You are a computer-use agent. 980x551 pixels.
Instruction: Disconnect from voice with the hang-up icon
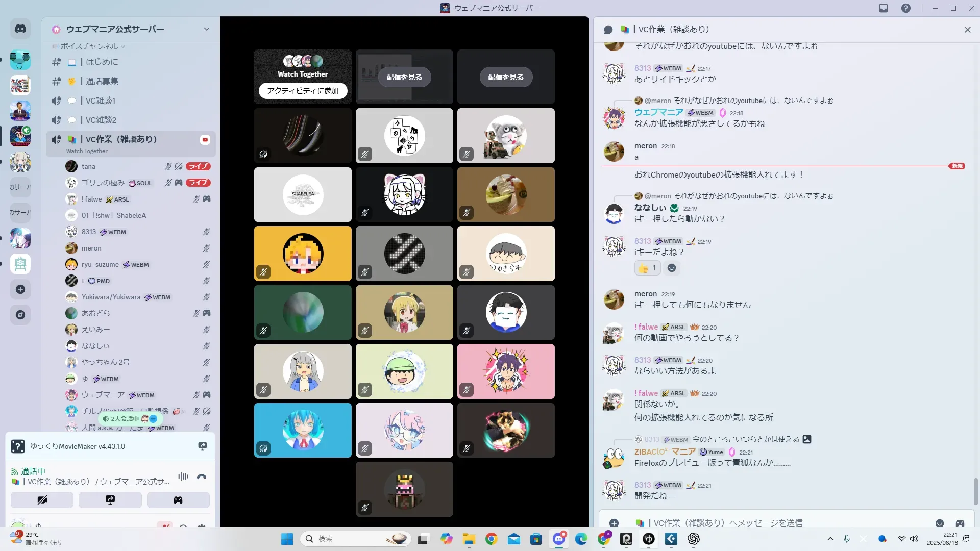tap(202, 477)
